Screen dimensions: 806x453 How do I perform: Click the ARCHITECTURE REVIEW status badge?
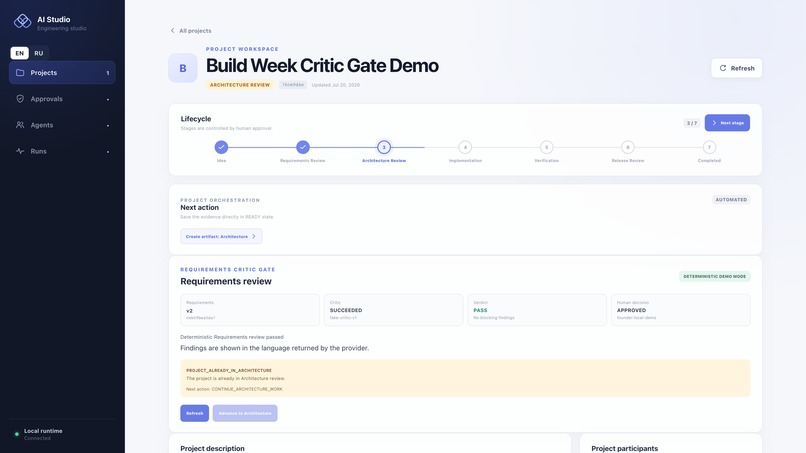point(240,85)
